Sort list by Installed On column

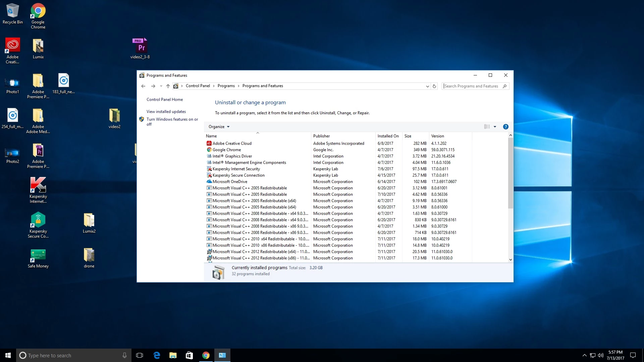point(388,136)
